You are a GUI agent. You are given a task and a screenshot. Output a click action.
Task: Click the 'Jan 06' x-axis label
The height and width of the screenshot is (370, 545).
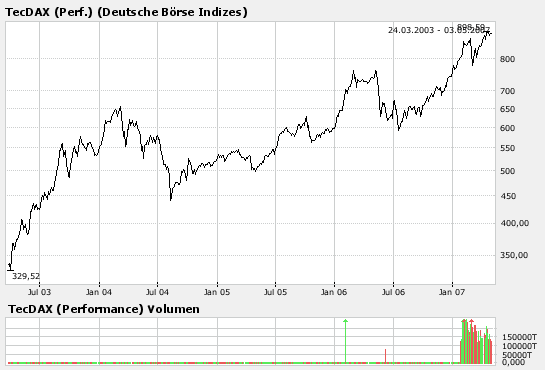tap(334, 292)
